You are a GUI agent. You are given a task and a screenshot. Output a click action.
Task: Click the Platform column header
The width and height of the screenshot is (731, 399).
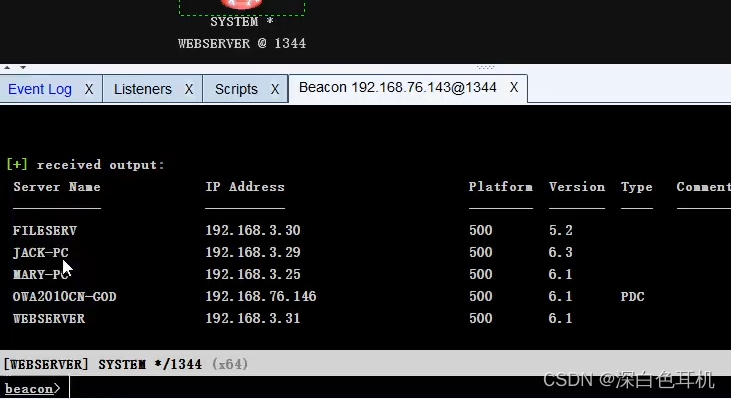[501, 187]
